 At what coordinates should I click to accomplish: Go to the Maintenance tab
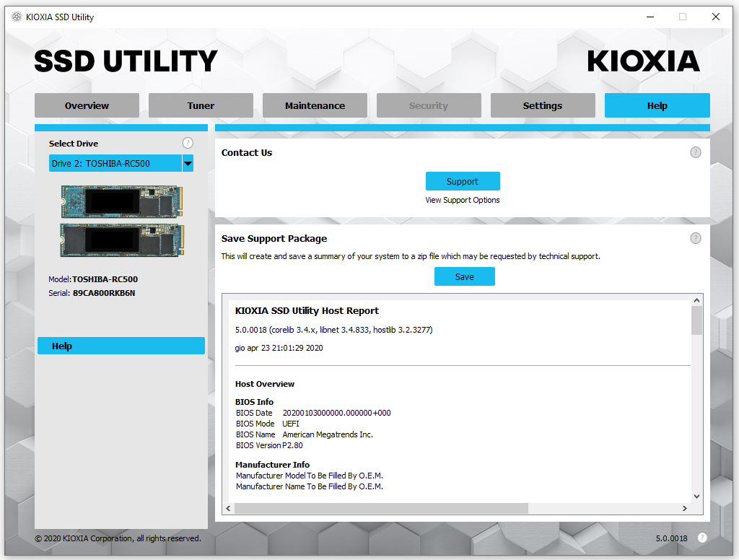point(315,105)
